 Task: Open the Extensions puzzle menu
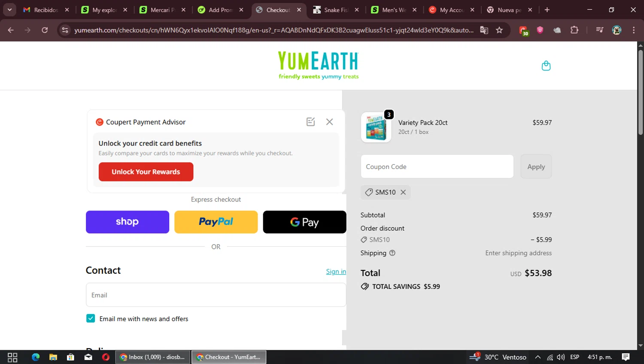[574, 30]
